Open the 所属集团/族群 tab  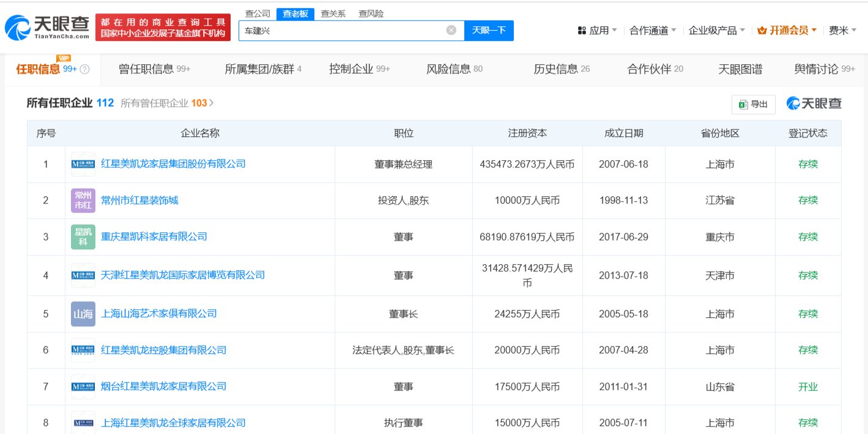pos(263,69)
